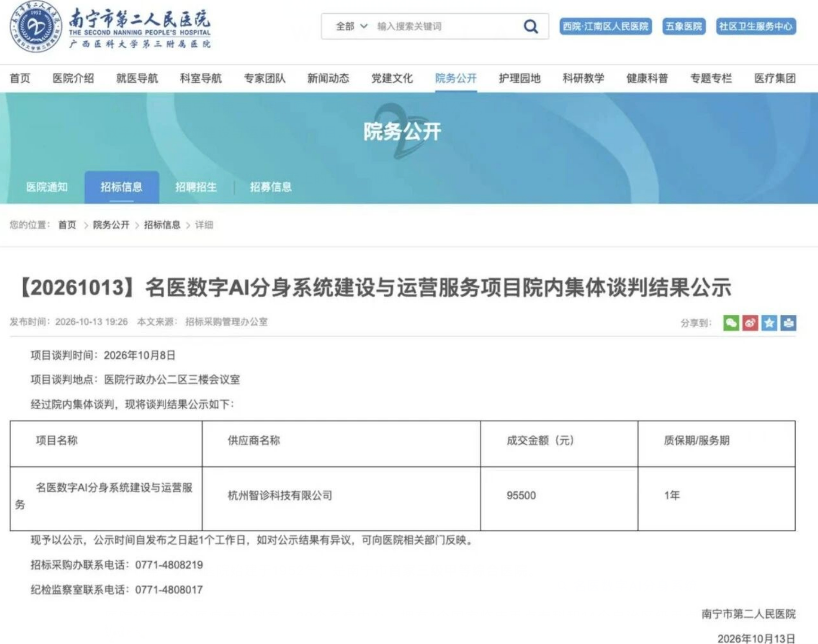The width and height of the screenshot is (818, 644).
Task: Open 专题专栏 menu item
Action: tap(711, 79)
